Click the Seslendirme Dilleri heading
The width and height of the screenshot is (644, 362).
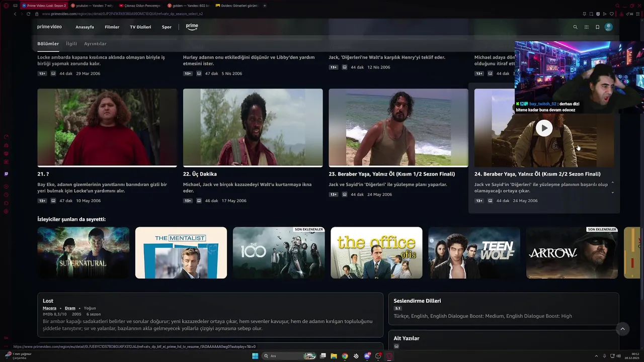tap(417, 301)
